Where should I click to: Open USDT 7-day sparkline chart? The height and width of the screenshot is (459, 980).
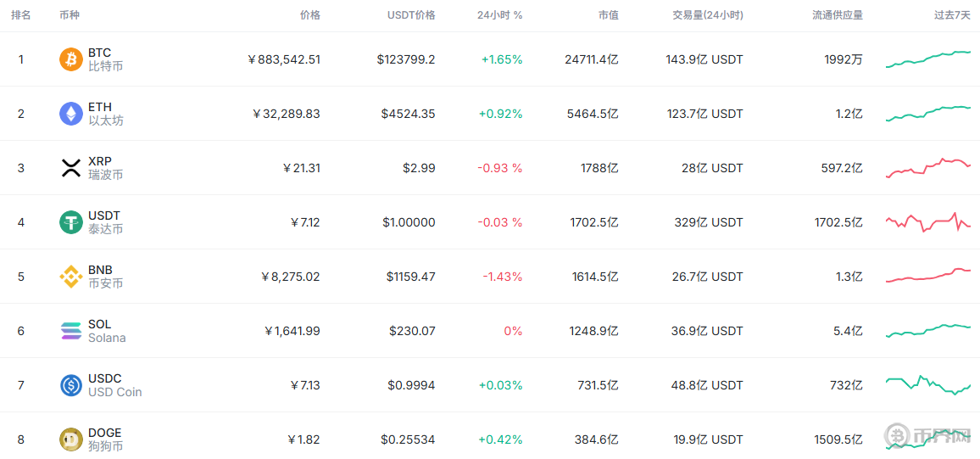click(x=928, y=222)
